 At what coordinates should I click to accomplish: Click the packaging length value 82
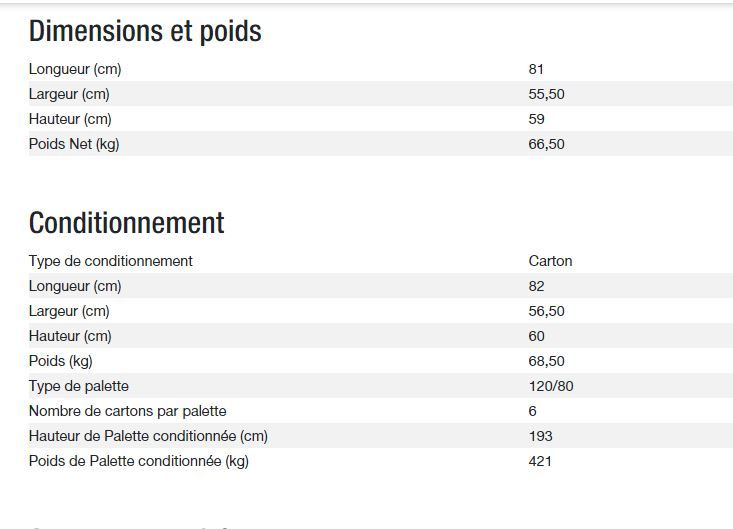(x=536, y=286)
